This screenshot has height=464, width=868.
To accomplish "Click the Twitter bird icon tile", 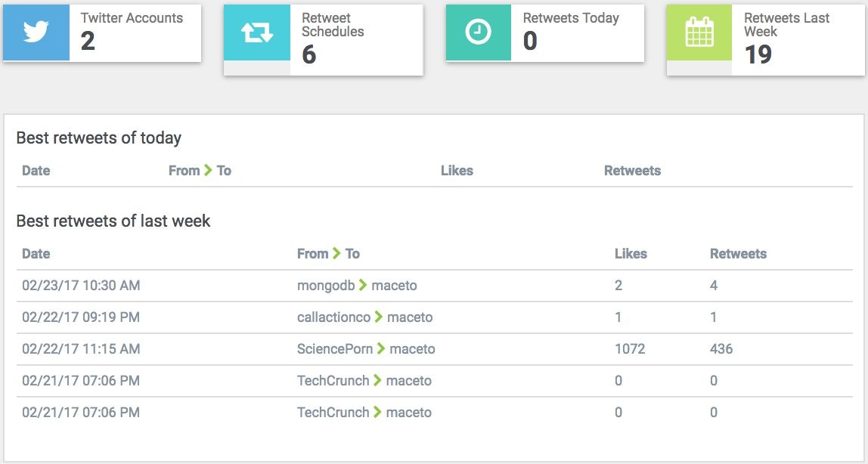I will tap(36, 32).
